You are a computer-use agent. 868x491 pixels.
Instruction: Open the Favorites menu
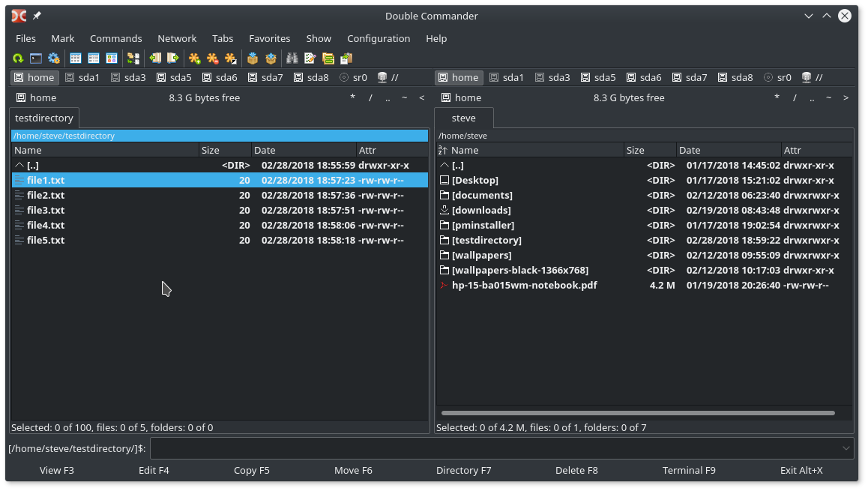point(270,38)
